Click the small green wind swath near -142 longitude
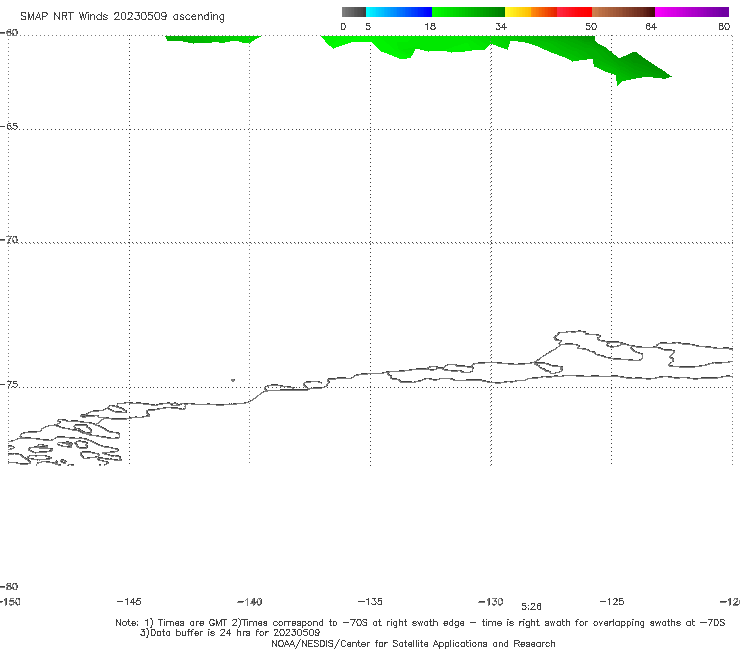Viewport: 740px width, 650px height. click(212, 39)
